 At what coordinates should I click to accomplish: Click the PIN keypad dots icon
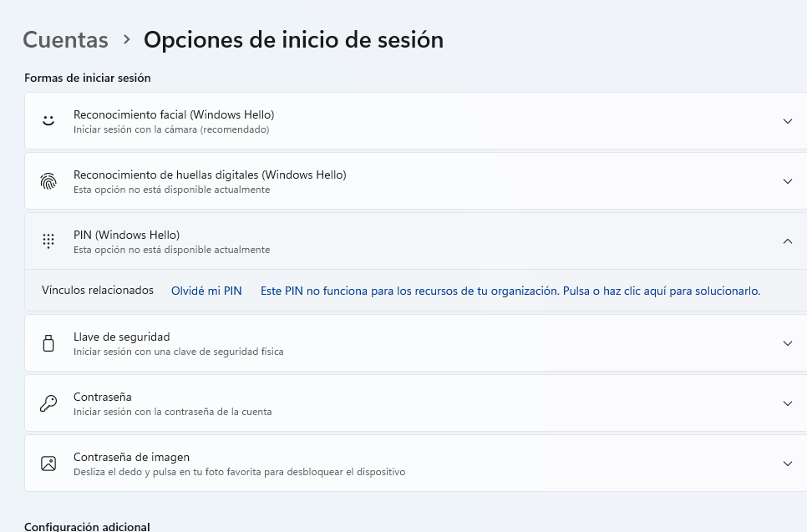(x=48, y=241)
